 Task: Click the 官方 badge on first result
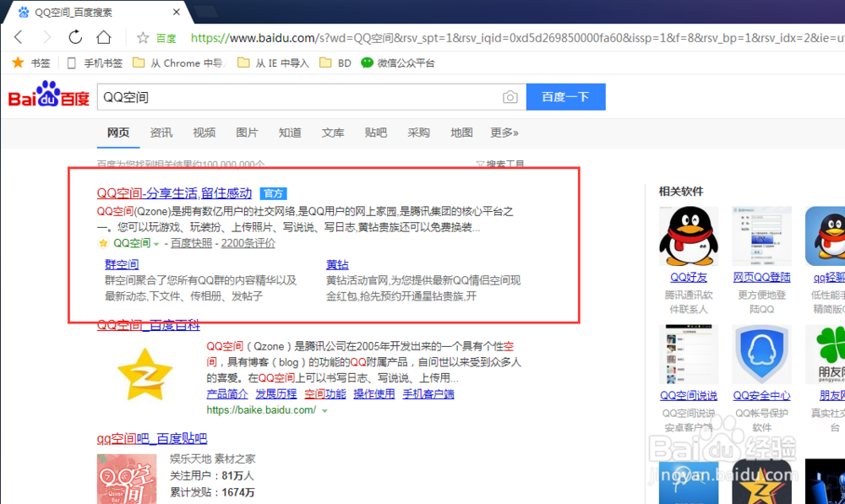[273, 193]
